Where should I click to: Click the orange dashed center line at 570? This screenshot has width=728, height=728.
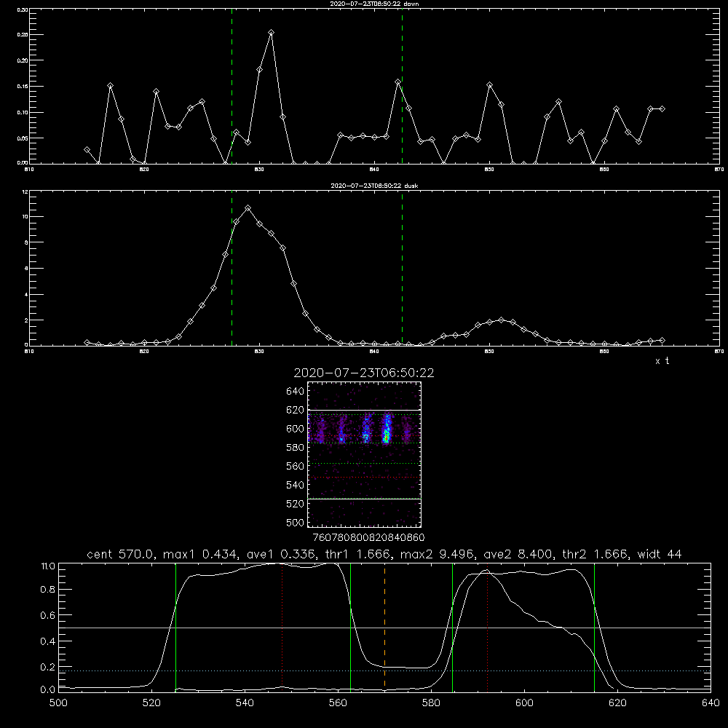(x=384, y=628)
